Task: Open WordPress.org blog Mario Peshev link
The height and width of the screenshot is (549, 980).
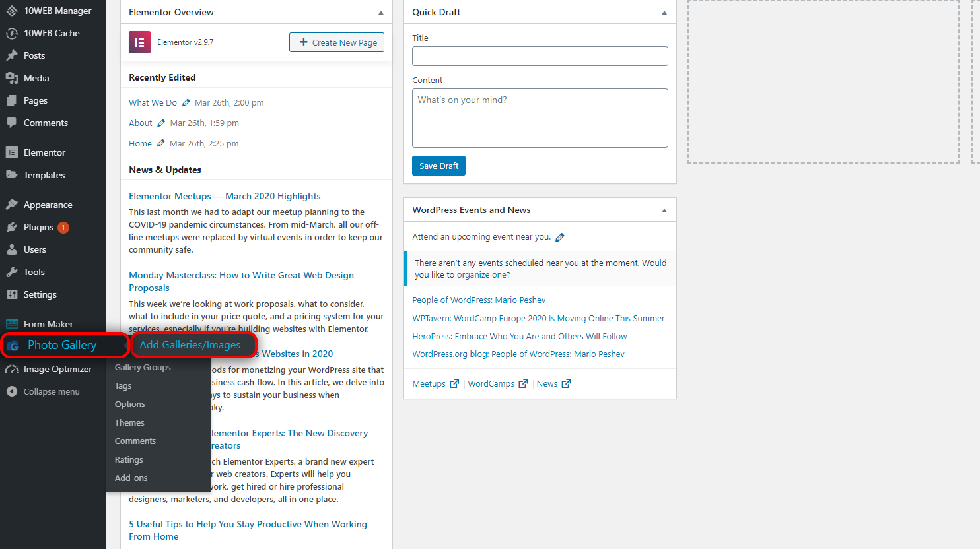Action: click(518, 354)
